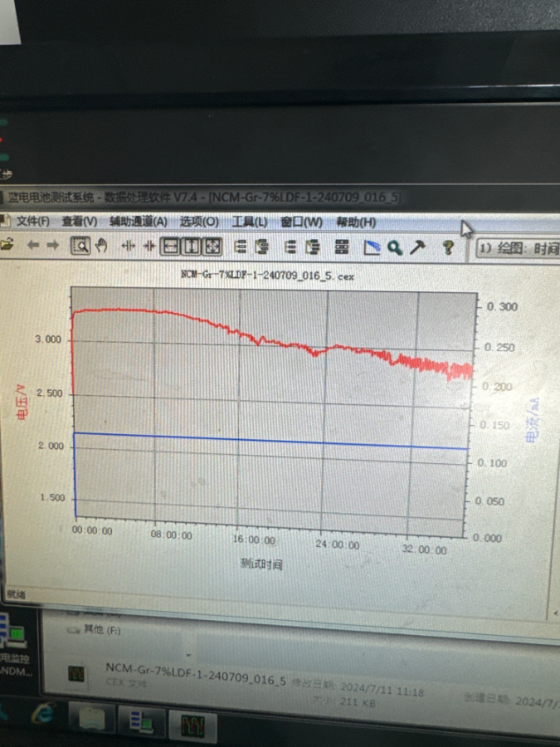
Task: Click the forward arrow toolbar icon
Action: click(52, 245)
